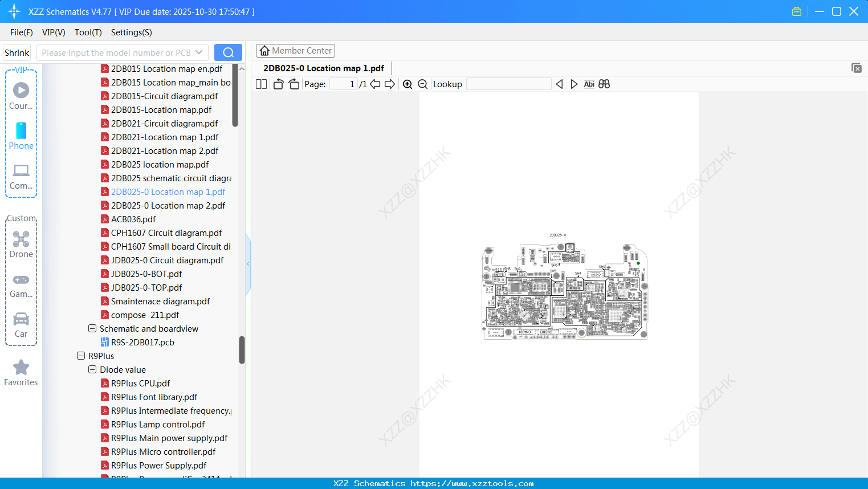Click the board layout drawing in the PDF
Viewport: 868px width, 489px height.
(565, 291)
